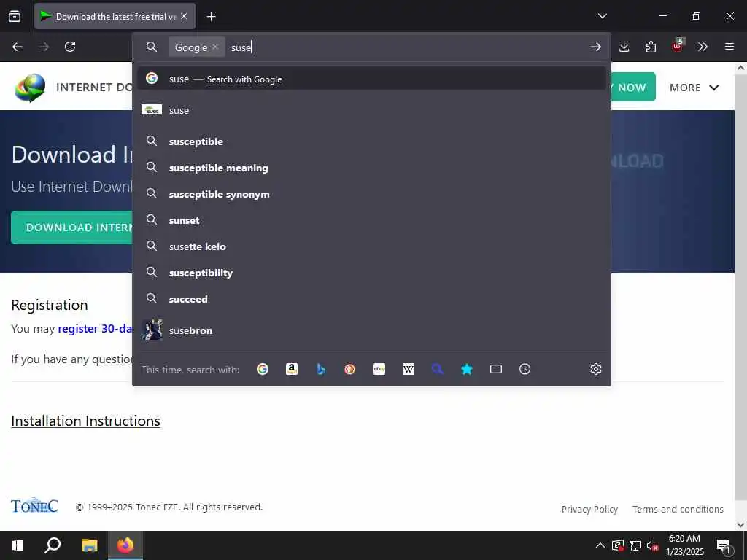The image size is (747, 560).
Task: Show hidden system tray icons
Action: (600, 545)
